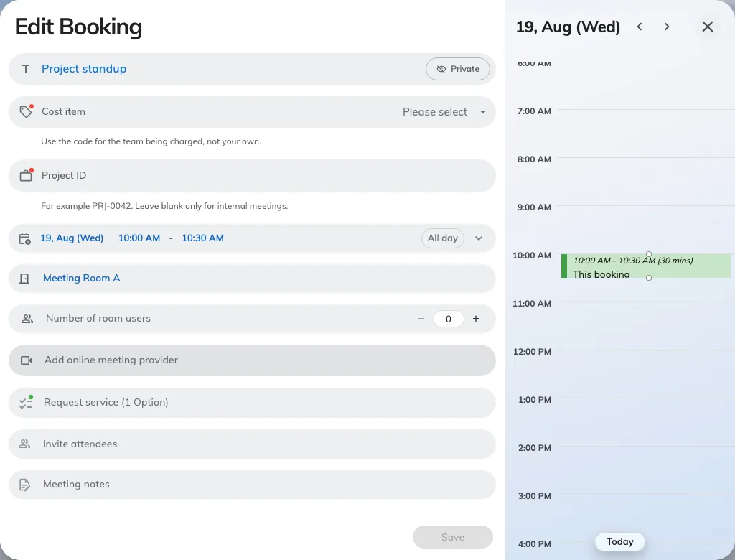
Task: Jump to Today in the calendar
Action: click(x=619, y=542)
